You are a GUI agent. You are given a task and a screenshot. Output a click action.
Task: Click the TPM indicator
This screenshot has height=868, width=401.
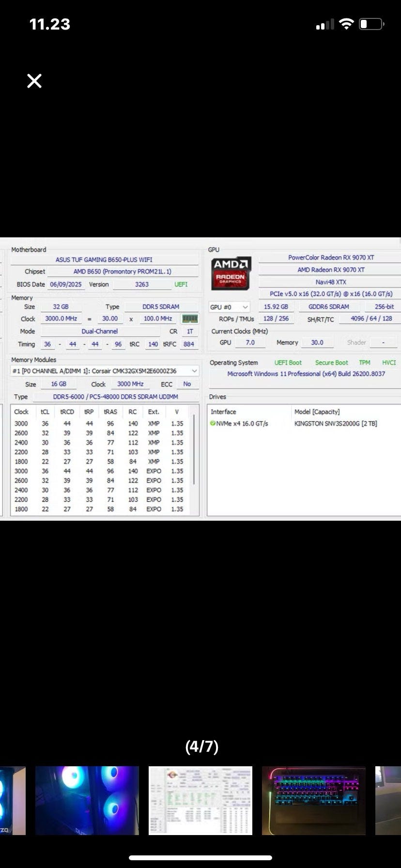(x=365, y=363)
